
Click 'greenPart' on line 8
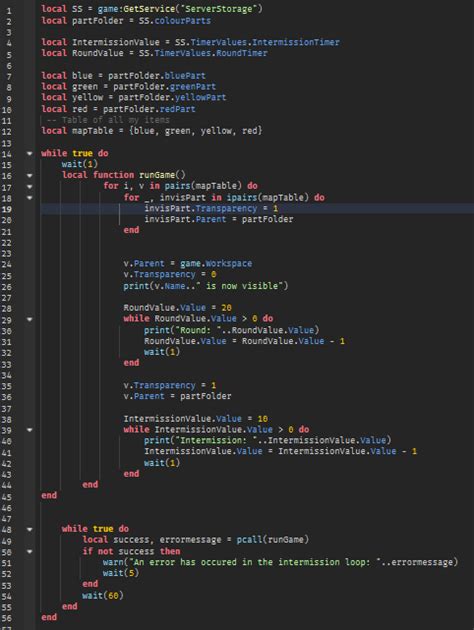coord(192,86)
